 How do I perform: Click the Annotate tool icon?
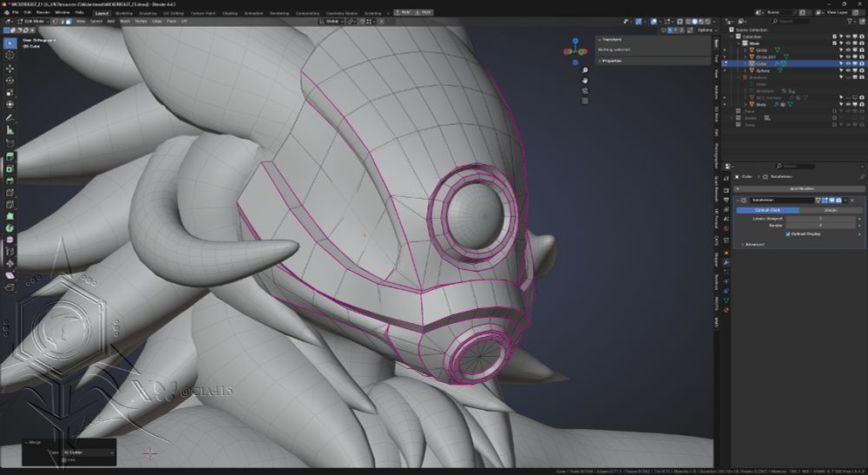tap(10, 117)
